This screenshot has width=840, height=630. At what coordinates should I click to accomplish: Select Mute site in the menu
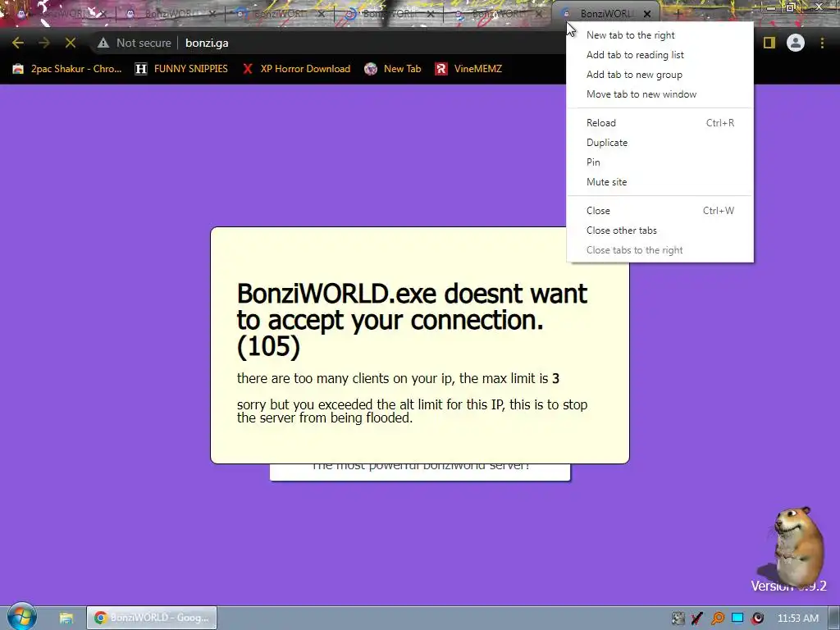660,182
